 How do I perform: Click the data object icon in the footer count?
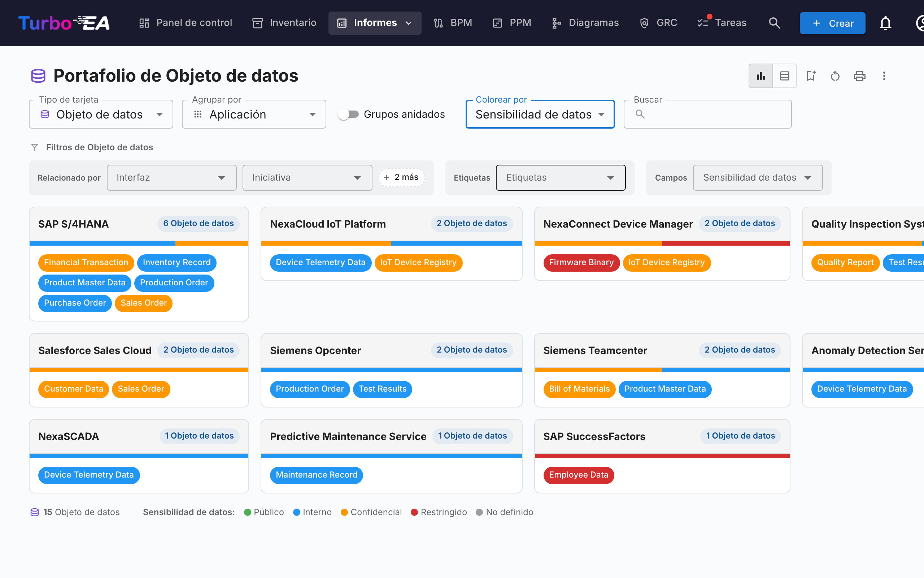click(35, 512)
